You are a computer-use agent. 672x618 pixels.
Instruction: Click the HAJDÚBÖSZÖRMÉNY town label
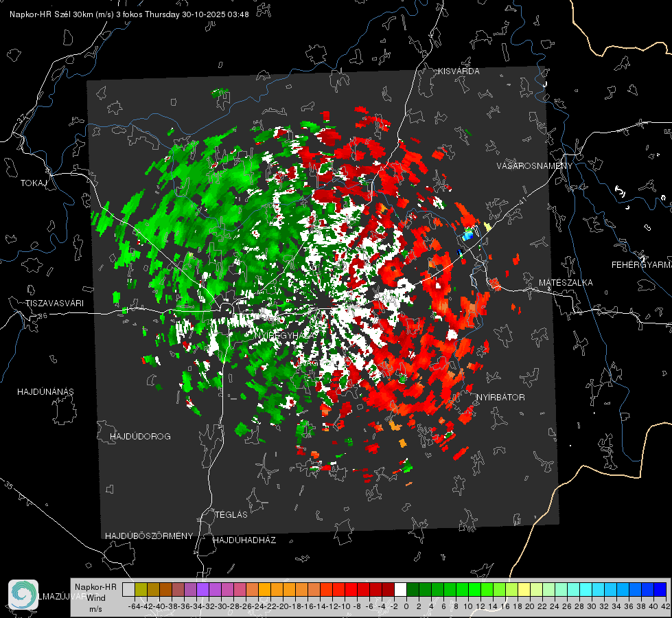[x=149, y=536]
